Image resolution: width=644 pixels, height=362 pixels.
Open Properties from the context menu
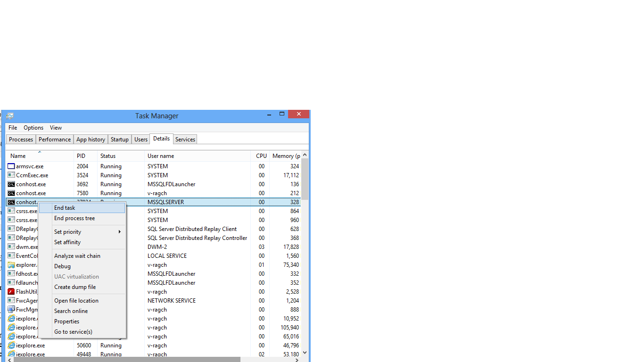(82, 321)
